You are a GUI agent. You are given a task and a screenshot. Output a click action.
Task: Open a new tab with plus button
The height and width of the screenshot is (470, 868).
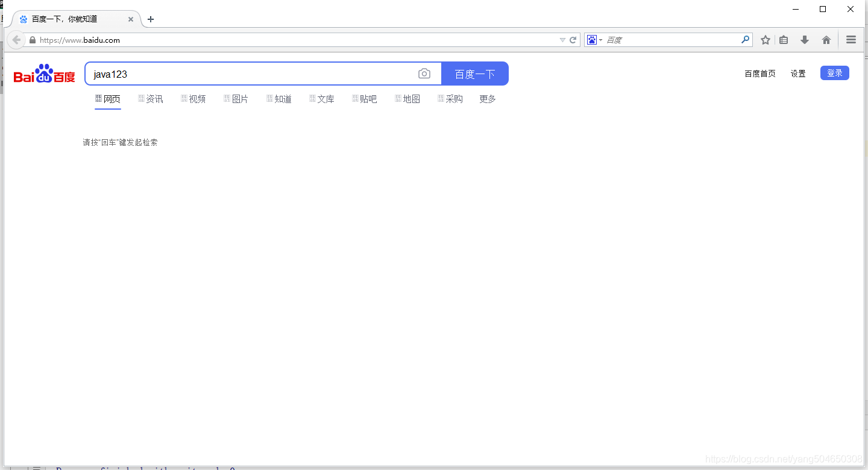(151, 19)
